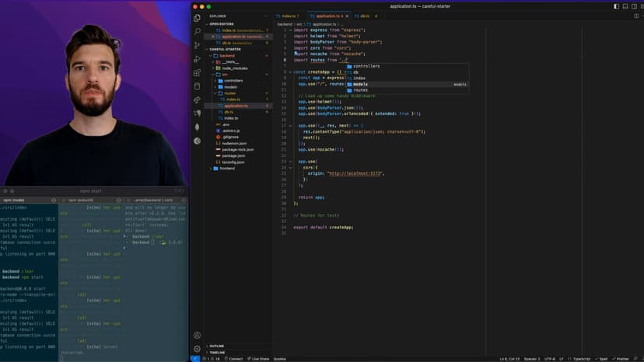Screen dimensions: 644x362
Task: Select 'routes' from the autocomplete suggestions
Action: 361,90
